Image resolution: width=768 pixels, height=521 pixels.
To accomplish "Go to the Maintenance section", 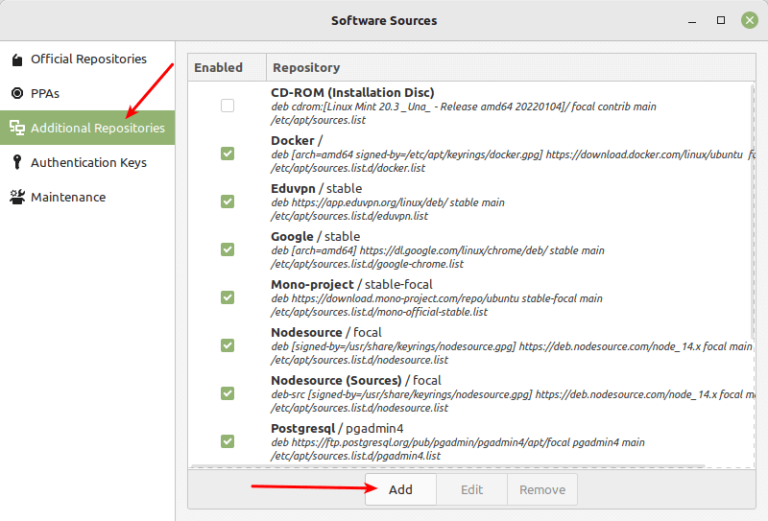I will tap(68, 197).
